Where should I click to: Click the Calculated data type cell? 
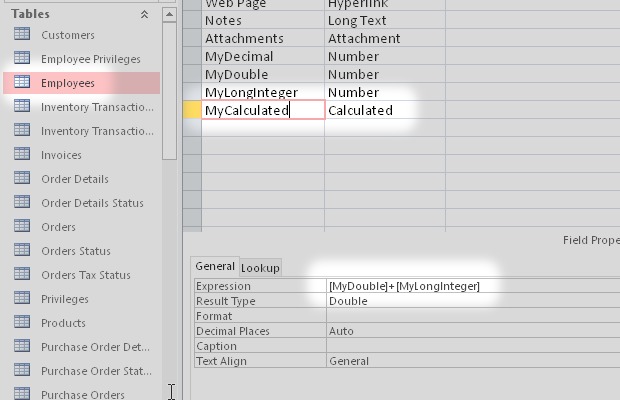(x=384, y=111)
